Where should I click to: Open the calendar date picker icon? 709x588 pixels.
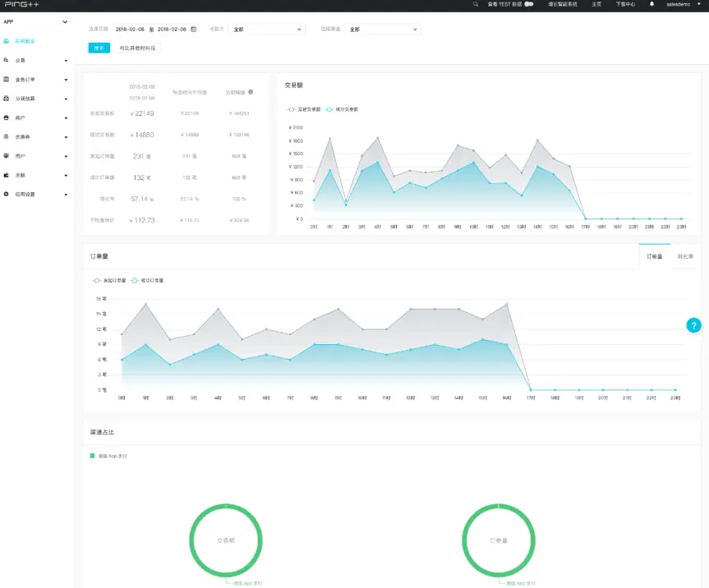tap(194, 29)
